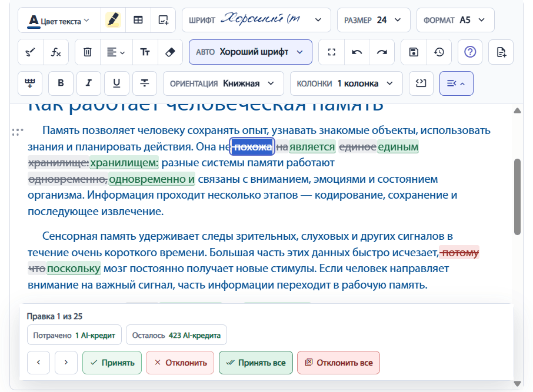This screenshot has width=533, height=392.
Task: Click the inserted word хранилищем:
Action: pos(124,163)
